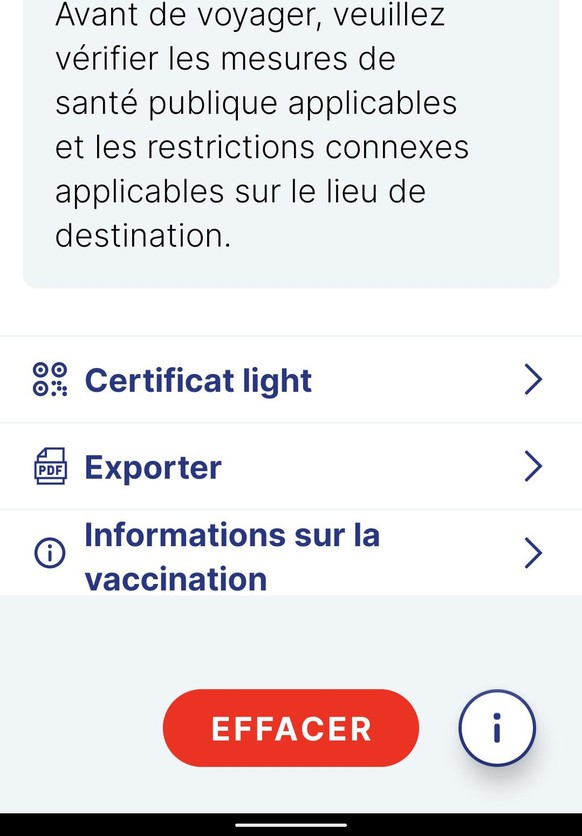Open the floating round info button
582x836 pixels.
(x=497, y=728)
